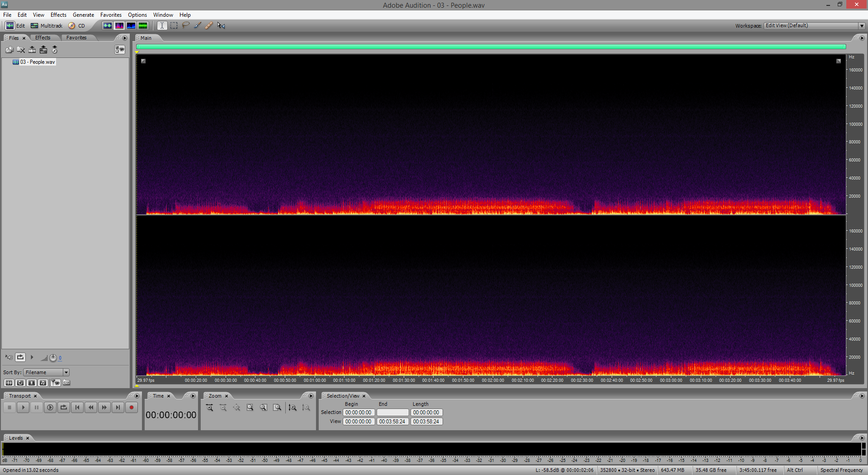Image resolution: width=868 pixels, height=475 pixels.
Task: Go to beginning or previous marker
Action: click(77, 408)
